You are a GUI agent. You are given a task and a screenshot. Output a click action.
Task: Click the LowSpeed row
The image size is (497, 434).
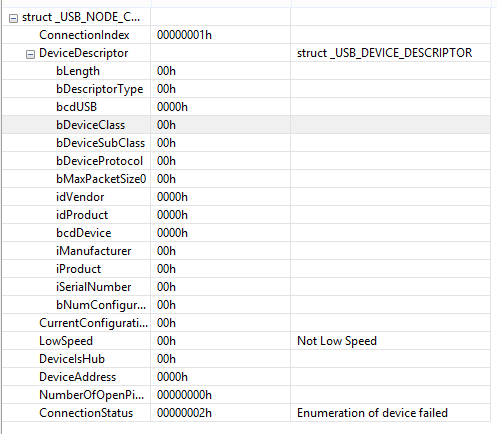(246, 341)
